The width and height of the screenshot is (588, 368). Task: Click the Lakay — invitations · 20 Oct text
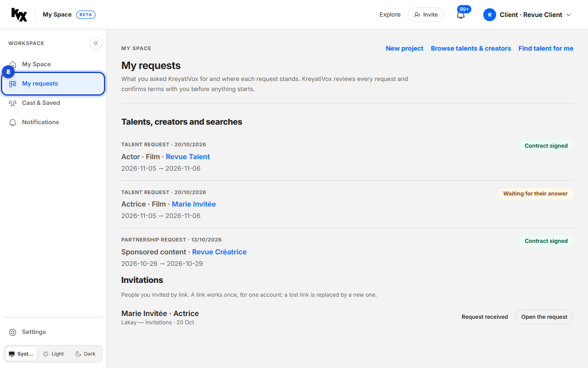pos(158,322)
